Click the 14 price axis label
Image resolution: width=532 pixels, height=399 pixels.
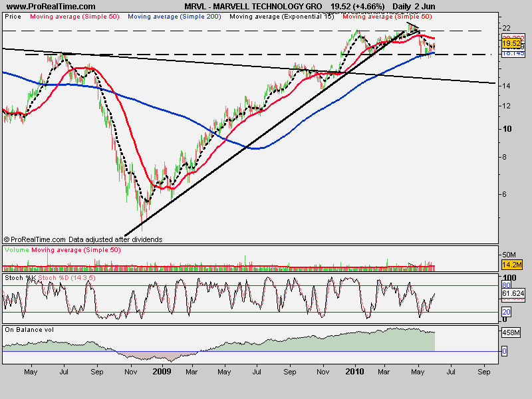506,86
